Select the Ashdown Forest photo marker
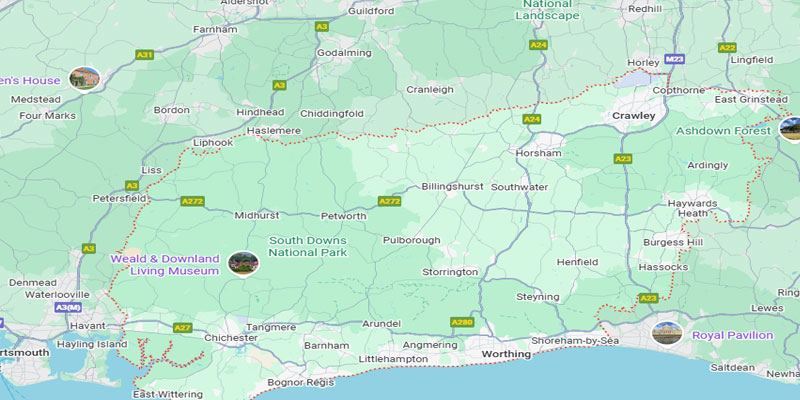This screenshot has width=800, height=400. (790, 129)
